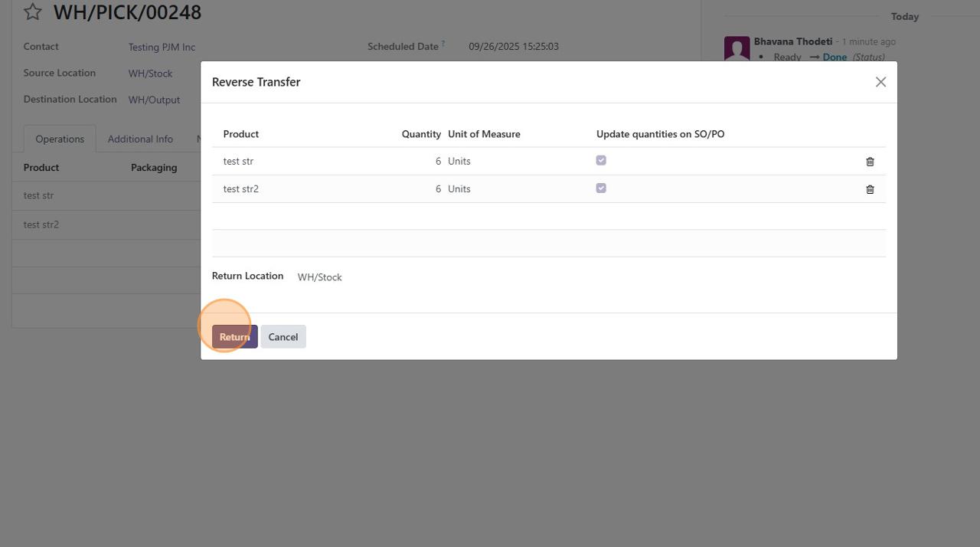Mark WH/PICK/00248 as favorite with star
The image size is (980, 547).
[x=33, y=12]
